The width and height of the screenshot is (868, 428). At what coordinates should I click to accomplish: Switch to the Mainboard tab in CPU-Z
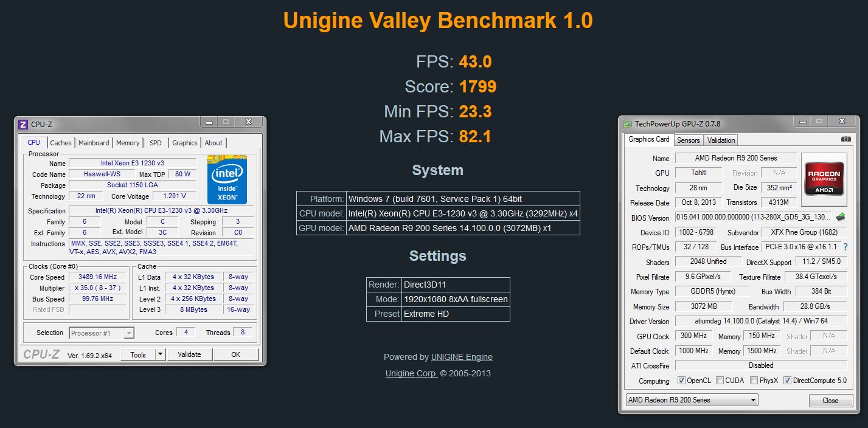coord(94,143)
